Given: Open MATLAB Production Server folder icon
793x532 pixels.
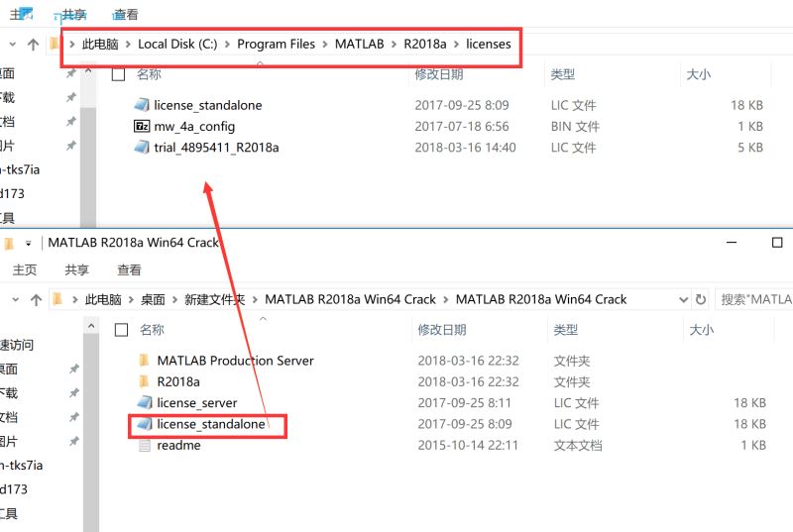Looking at the screenshot, I should [x=144, y=361].
